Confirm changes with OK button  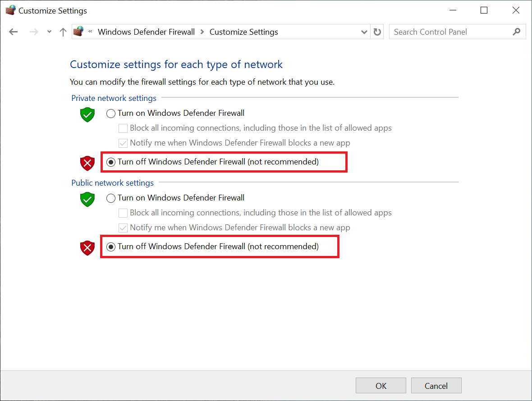(x=381, y=386)
